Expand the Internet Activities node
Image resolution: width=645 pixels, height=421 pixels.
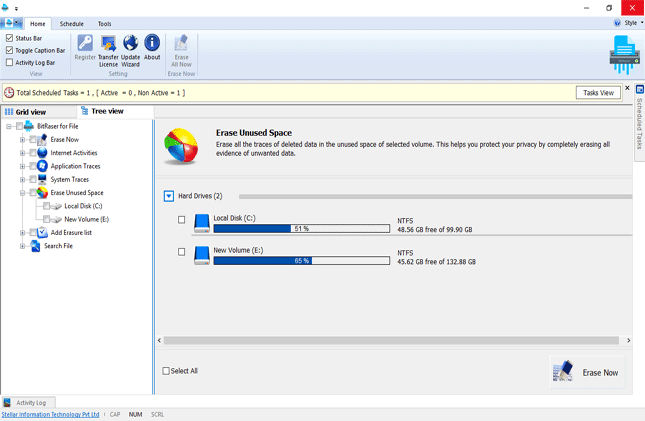coord(22,153)
